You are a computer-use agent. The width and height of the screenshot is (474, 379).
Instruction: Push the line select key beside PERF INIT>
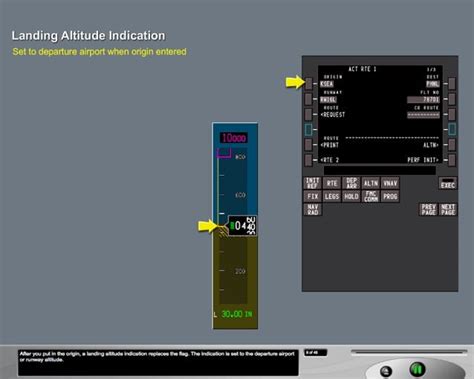(452, 160)
